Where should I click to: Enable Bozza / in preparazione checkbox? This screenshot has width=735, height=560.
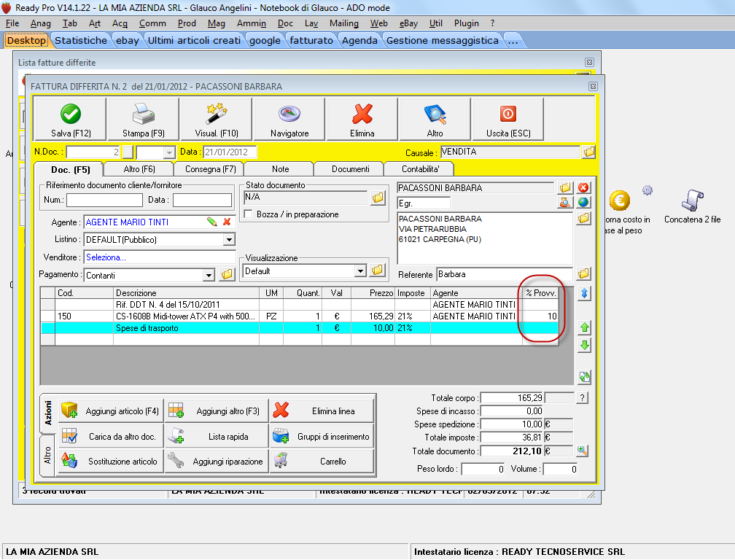coord(249,214)
